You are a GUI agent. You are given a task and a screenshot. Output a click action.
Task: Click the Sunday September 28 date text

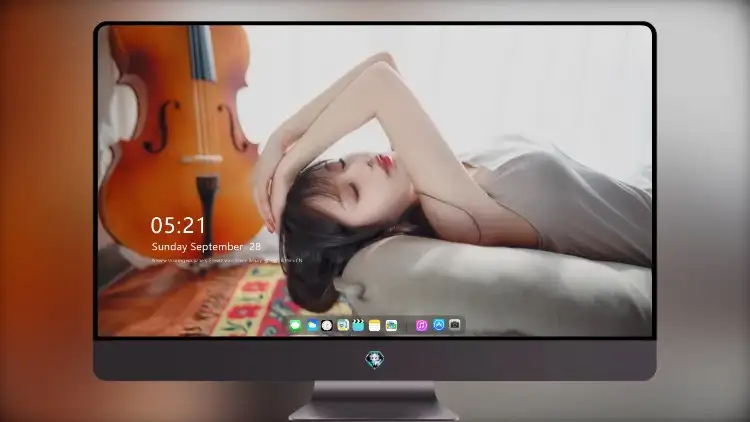[206, 246]
